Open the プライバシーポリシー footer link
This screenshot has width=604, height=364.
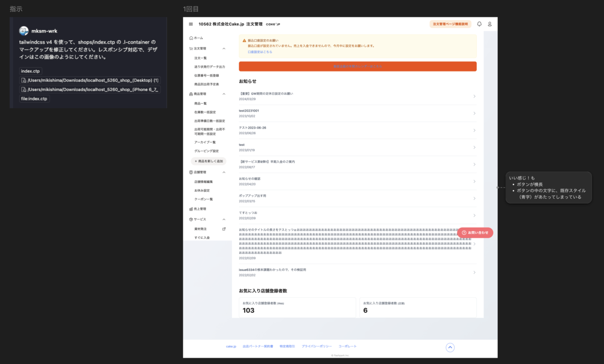click(x=317, y=346)
